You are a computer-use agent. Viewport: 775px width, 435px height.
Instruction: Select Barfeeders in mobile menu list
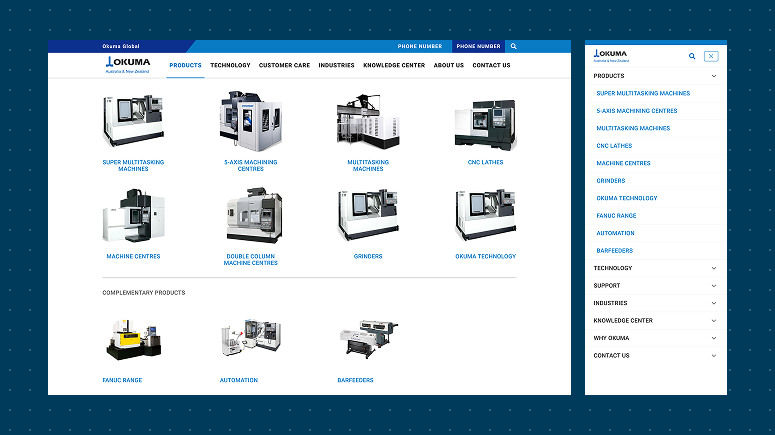614,251
